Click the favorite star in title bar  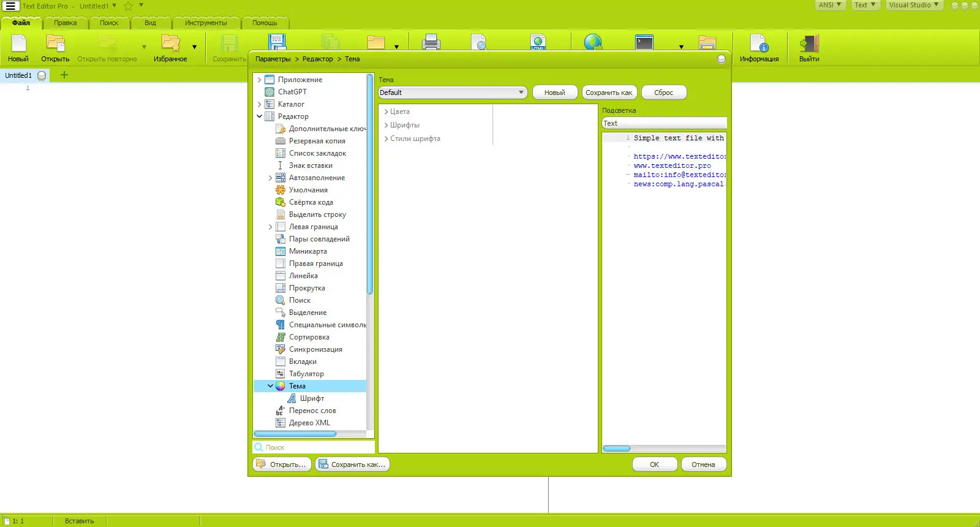coord(128,6)
